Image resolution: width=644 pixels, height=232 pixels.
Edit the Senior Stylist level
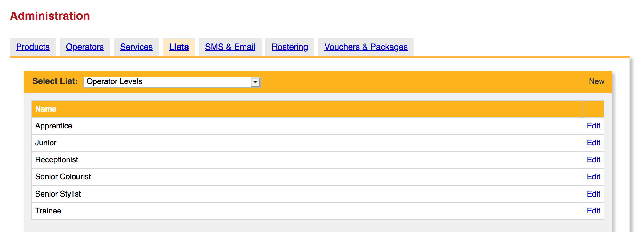[x=593, y=194]
